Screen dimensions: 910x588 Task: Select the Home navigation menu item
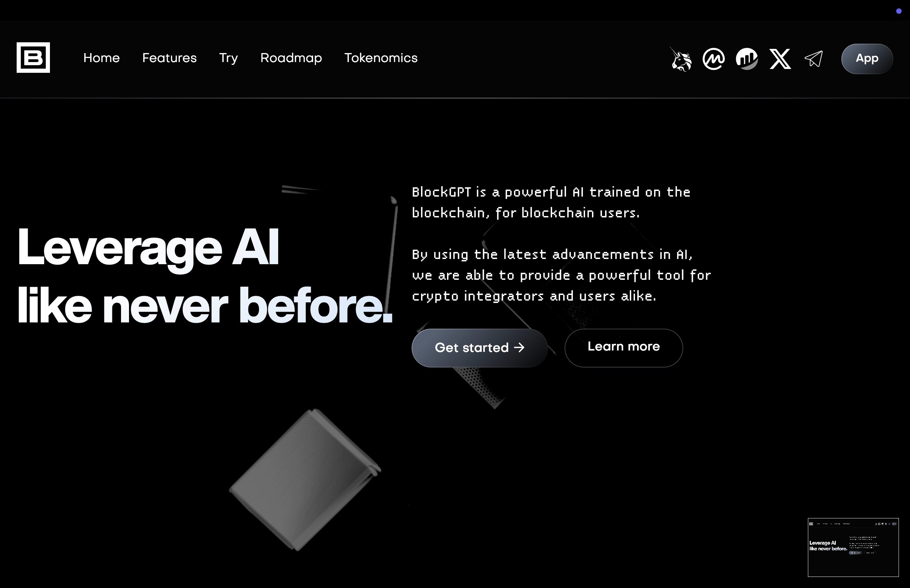pos(102,58)
